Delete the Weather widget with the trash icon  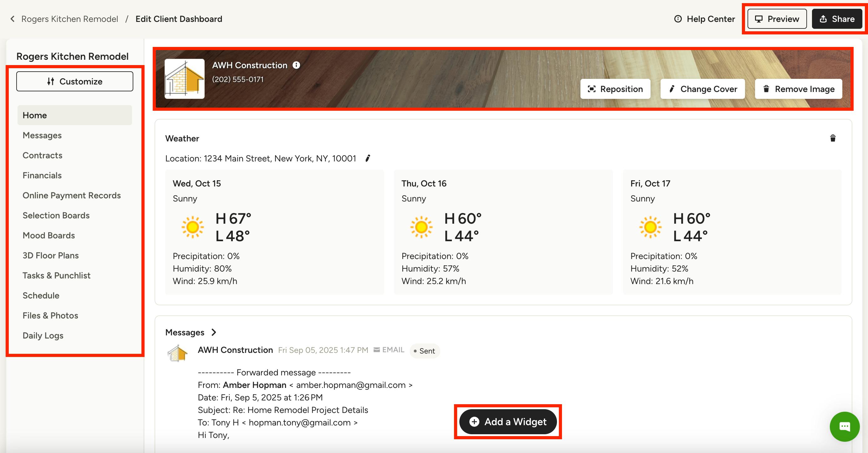pos(833,138)
